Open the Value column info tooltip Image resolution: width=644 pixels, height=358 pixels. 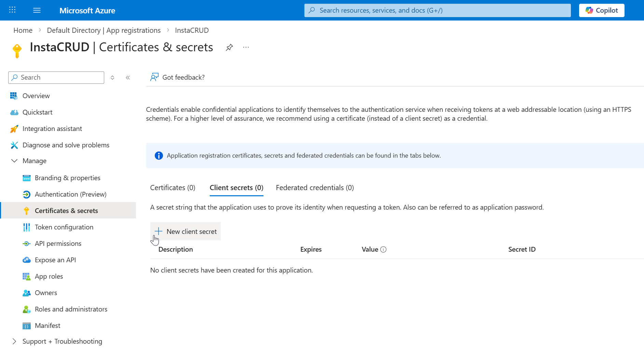click(x=383, y=249)
